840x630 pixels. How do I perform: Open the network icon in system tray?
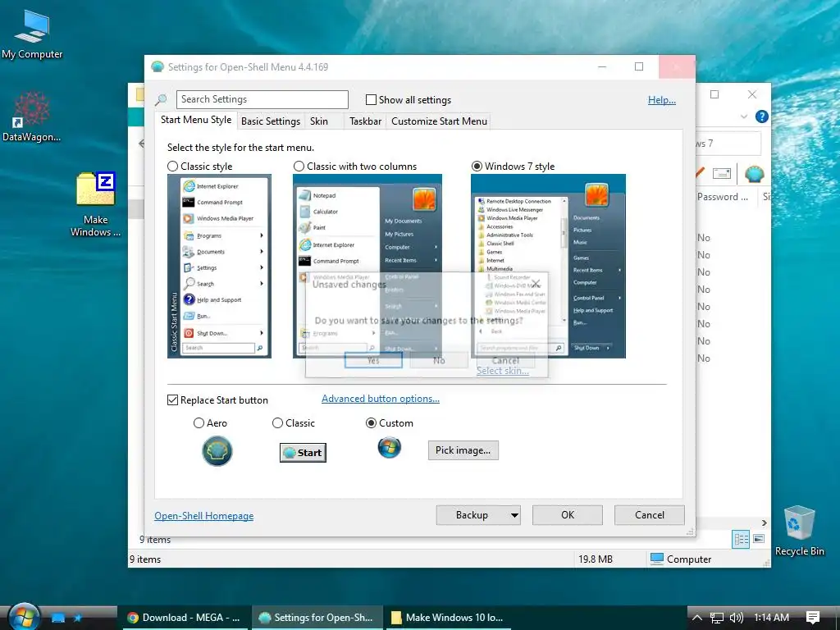[717, 618]
